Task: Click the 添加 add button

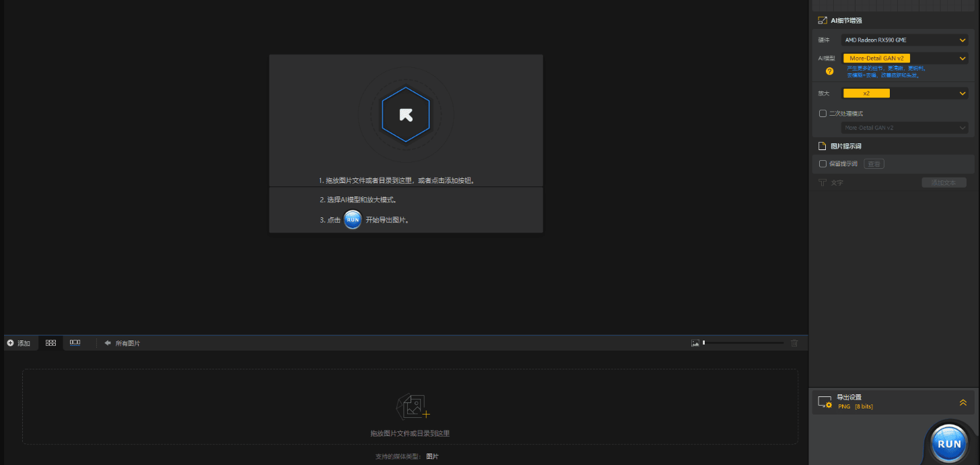Action: pos(19,343)
